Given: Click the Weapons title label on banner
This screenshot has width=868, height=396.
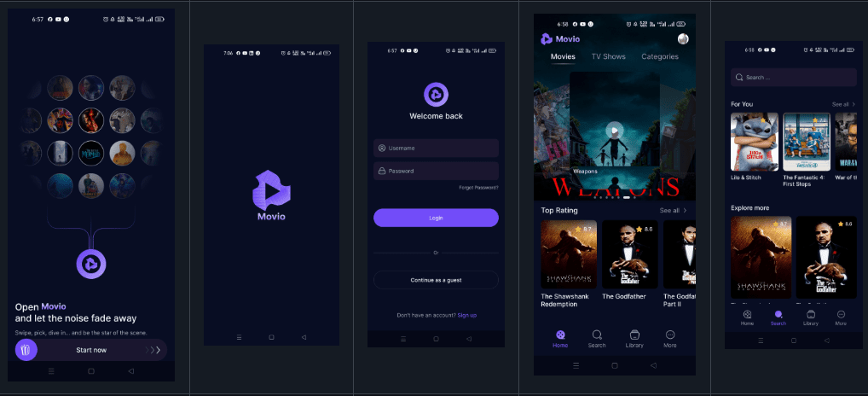Looking at the screenshot, I should click(585, 172).
